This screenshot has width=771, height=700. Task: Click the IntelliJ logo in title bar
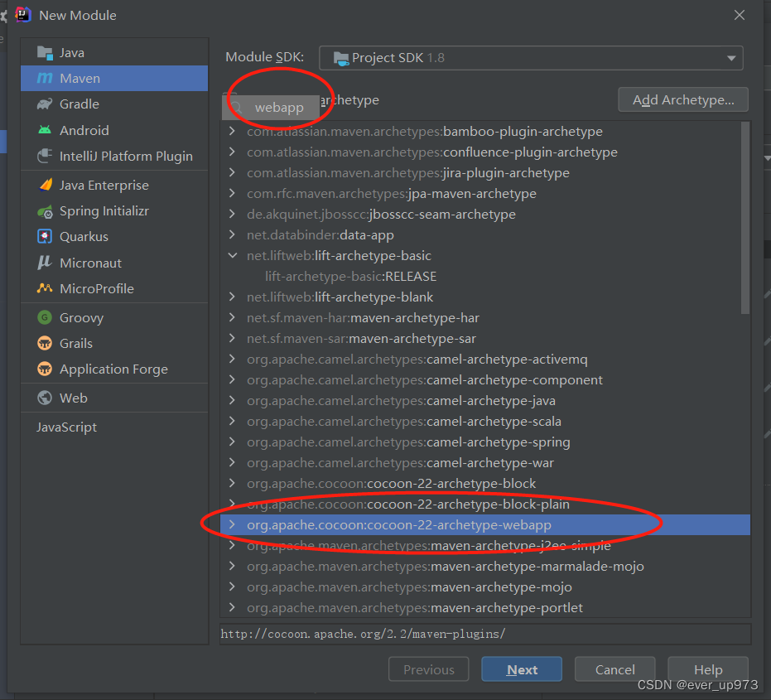tap(22, 15)
